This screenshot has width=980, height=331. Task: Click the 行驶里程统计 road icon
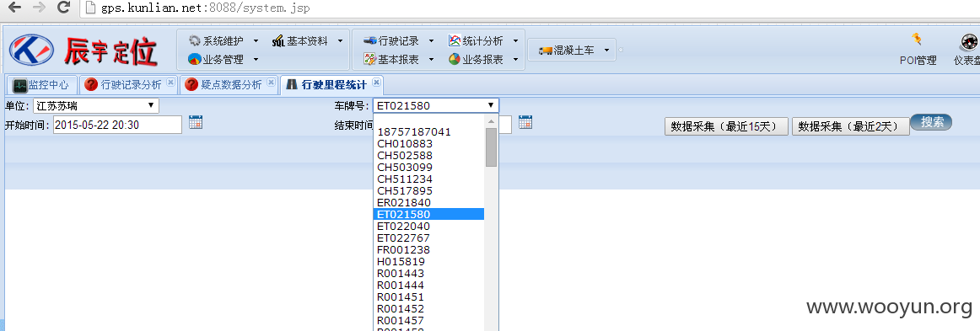pyautogui.click(x=291, y=85)
